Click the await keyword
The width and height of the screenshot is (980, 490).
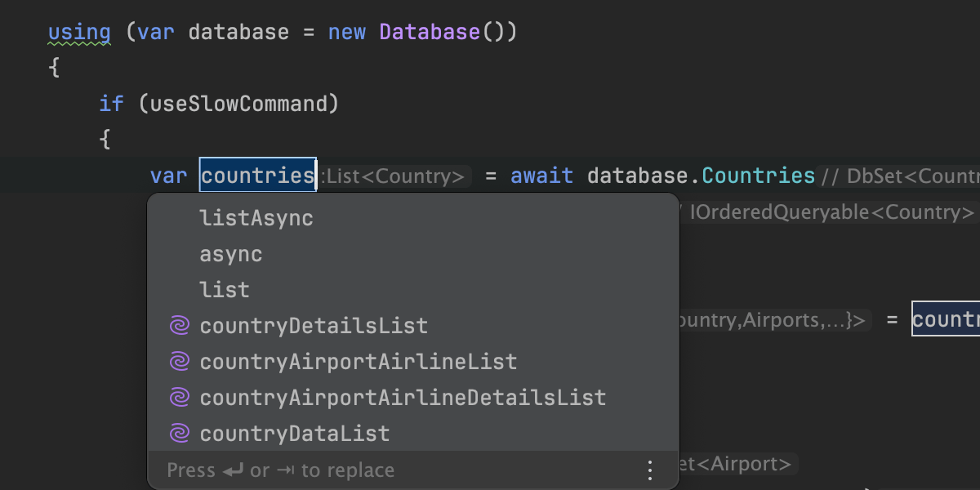tap(541, 175)
